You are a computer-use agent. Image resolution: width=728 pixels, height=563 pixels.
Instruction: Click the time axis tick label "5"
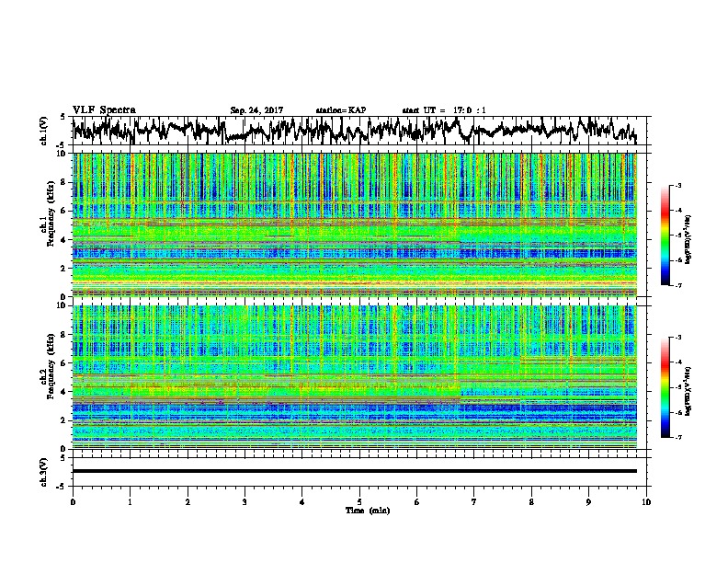click(x=359, y=502)
